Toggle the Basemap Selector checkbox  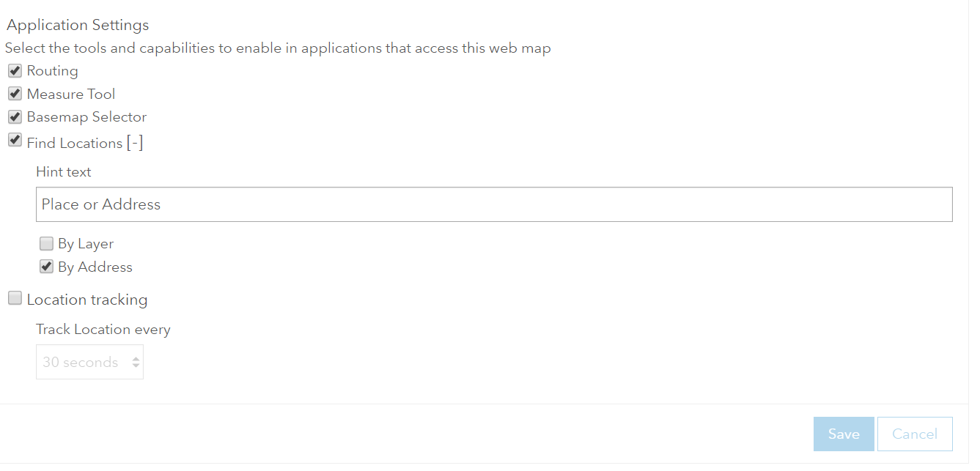tap(15, 117)
